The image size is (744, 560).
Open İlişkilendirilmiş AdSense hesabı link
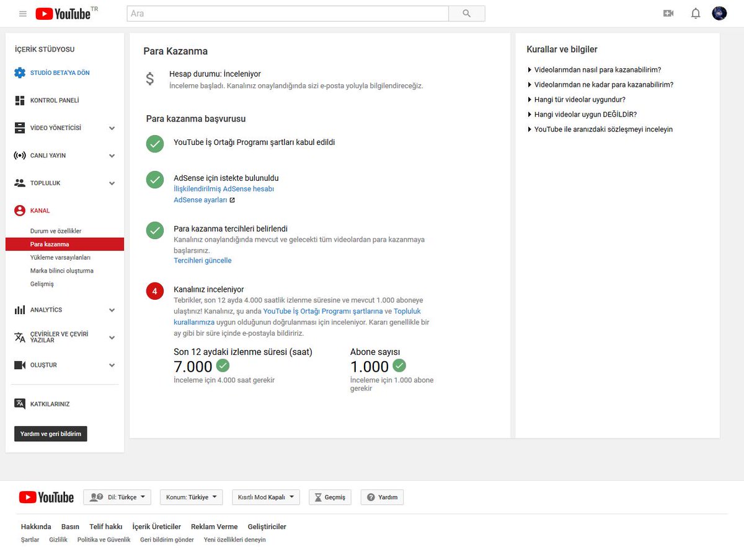[224, 189]
